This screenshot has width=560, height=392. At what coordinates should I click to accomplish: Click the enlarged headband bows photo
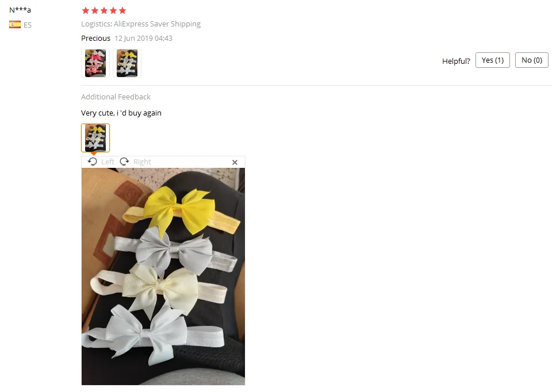pos(163,276)
